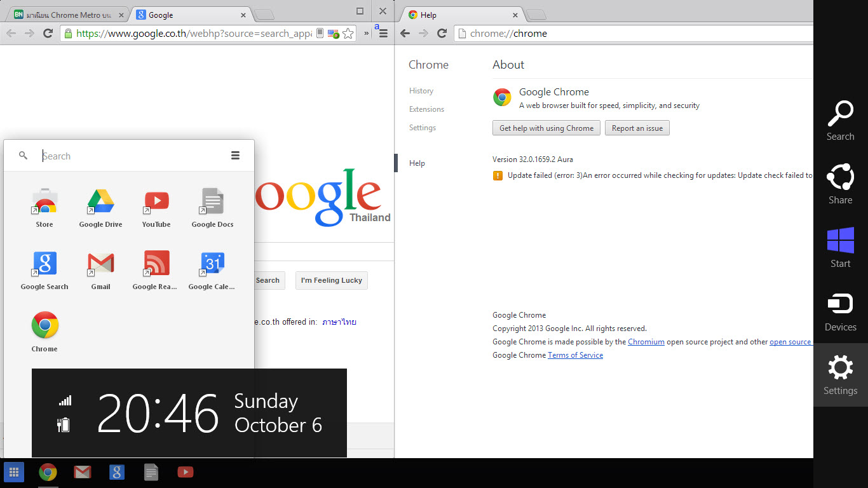Reload the chrome://chrome page
The height and width of the screenshot is (488, 868).
click(x=442, y=33)
